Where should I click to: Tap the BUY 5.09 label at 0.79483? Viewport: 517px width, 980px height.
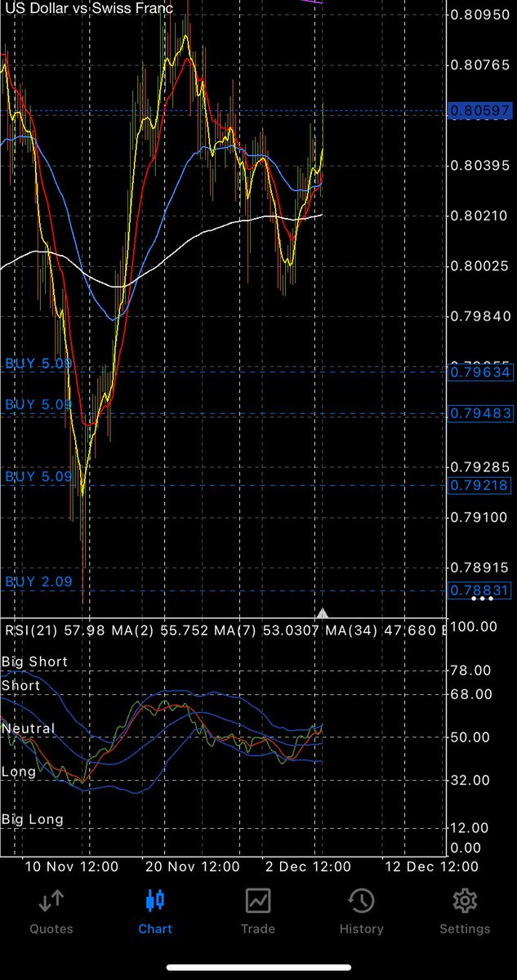pyautogui.click(x=38, y=404)
